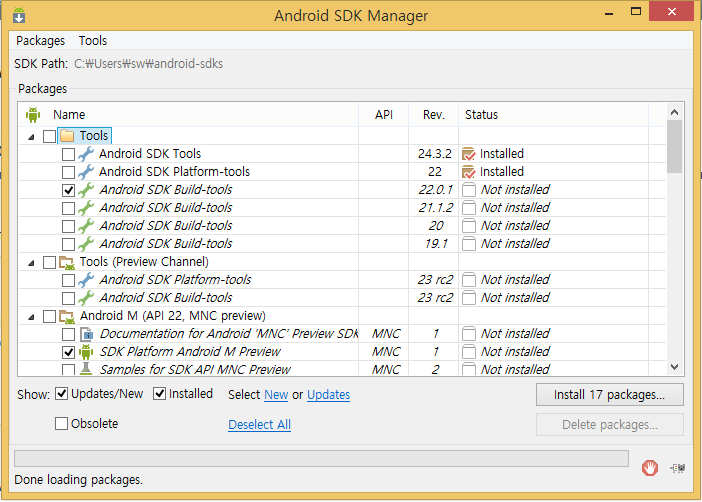Screen dimensions: 702x502
Task: Click the Updates selection link
Action: [x=328, y=395]
